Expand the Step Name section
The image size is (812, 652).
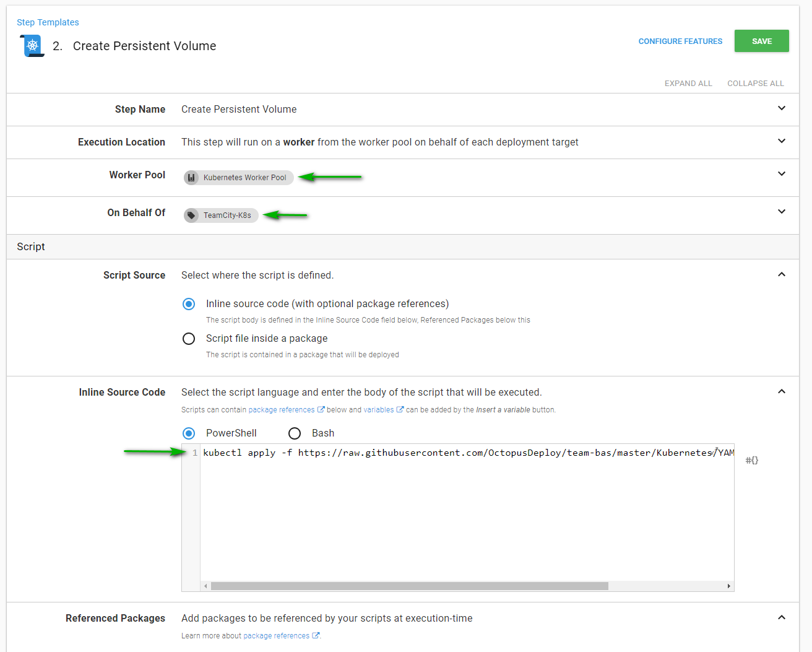(782, 108)
